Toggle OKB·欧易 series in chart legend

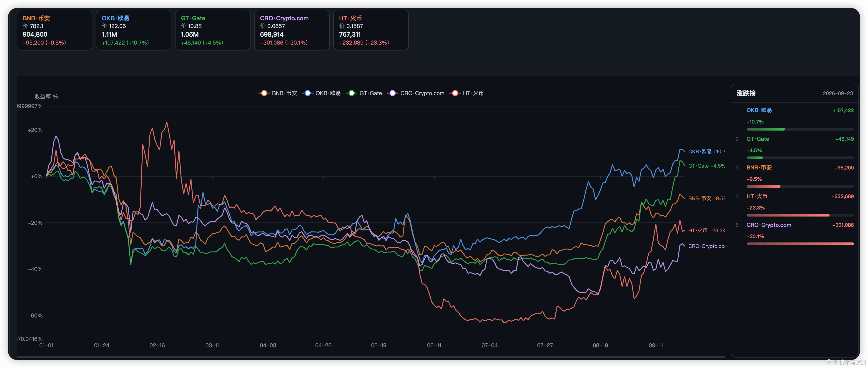click(x=321, y=93)
